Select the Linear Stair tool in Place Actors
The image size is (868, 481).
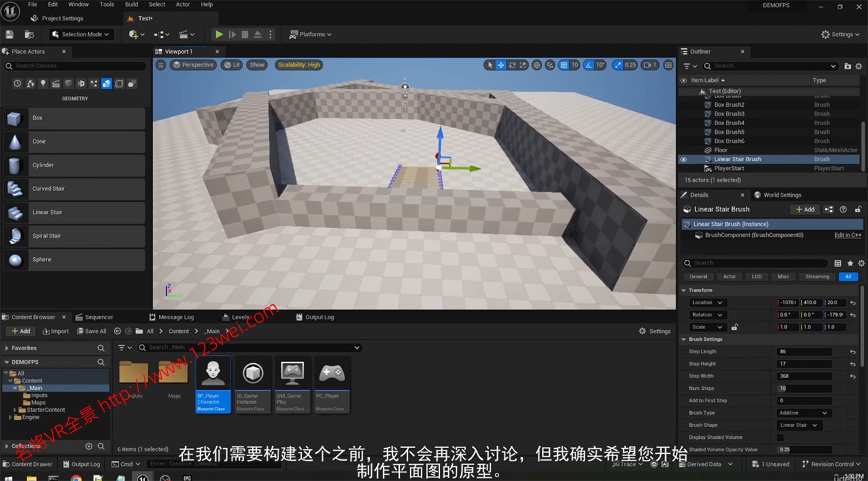(74, 212)
